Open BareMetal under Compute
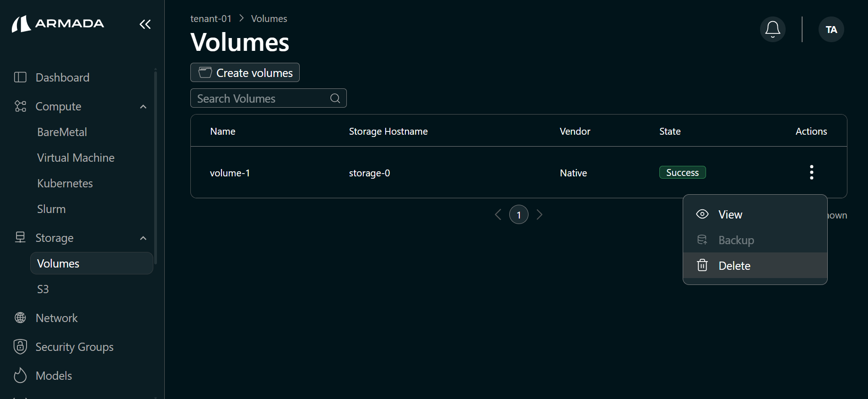 point(62,132)
